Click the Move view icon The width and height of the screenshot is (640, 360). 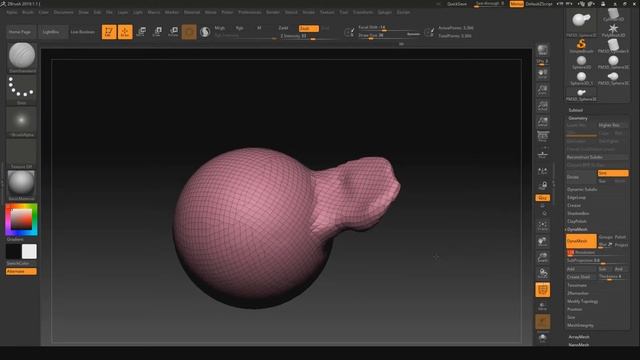click(x=542, y=242)
